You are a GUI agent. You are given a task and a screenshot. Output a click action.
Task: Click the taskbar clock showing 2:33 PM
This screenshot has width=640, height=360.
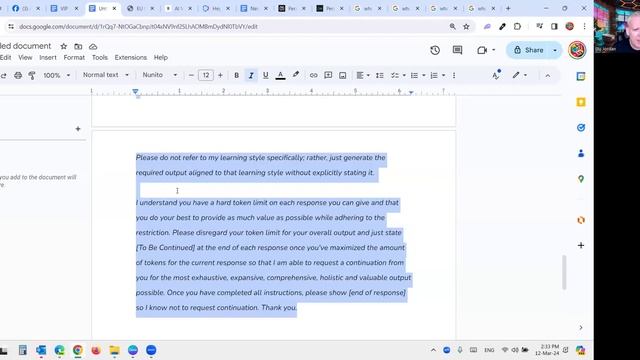click(548, 350)
